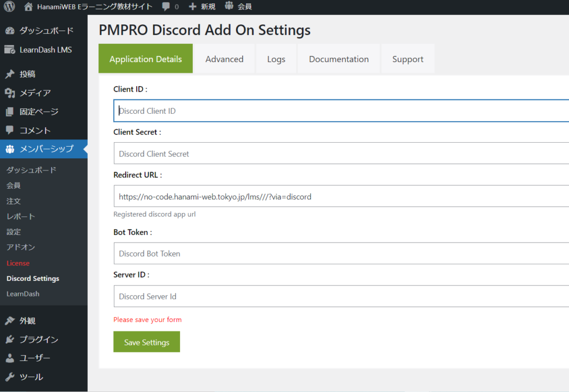
Task: Click the 固定ページ pages icon
Action: [10, 112]
